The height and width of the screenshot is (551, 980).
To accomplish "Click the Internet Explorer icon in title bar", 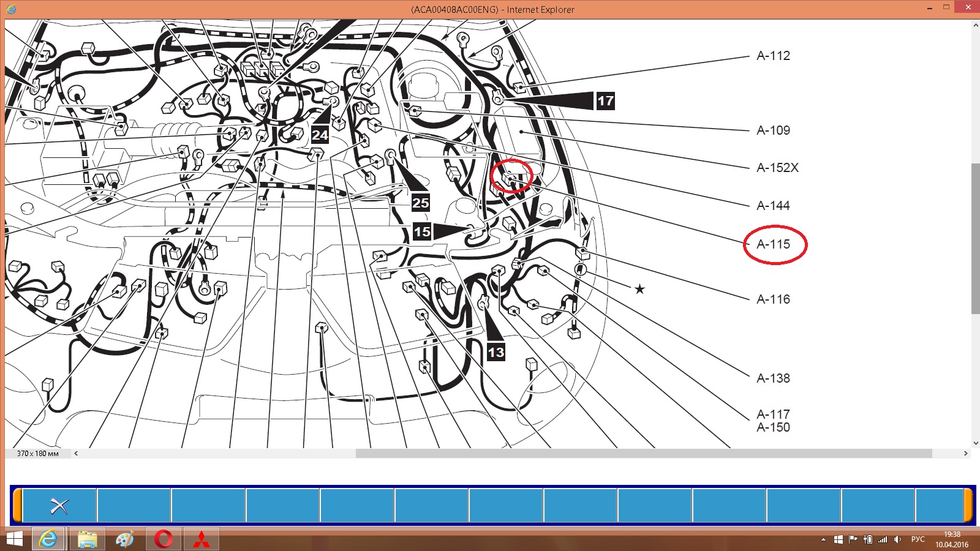I will click(x=11, y=9).
